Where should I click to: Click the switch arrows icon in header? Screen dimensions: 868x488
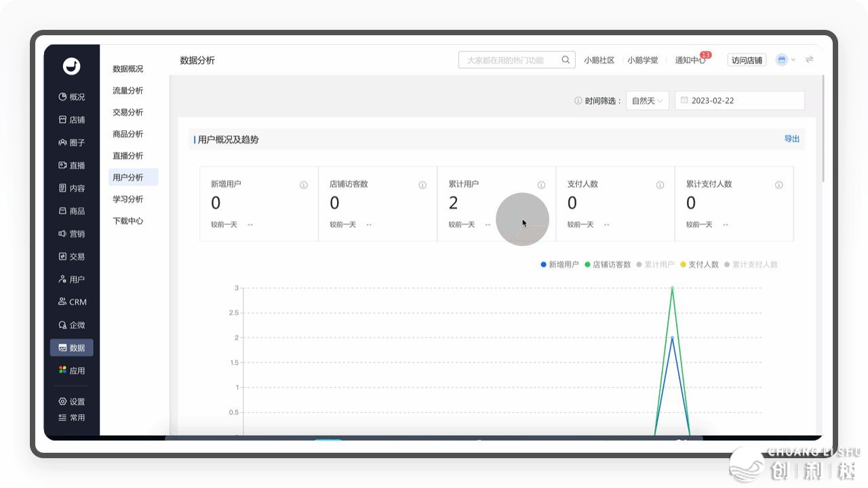tap(809, 60)
